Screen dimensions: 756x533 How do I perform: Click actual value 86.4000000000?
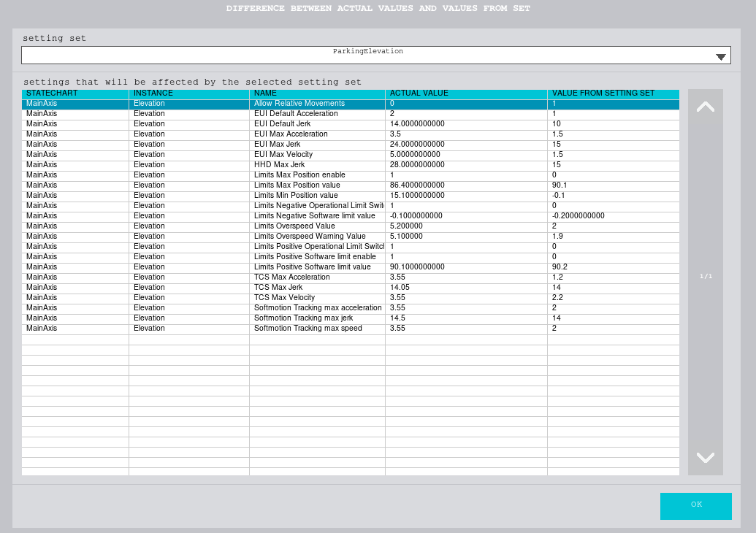417,185
